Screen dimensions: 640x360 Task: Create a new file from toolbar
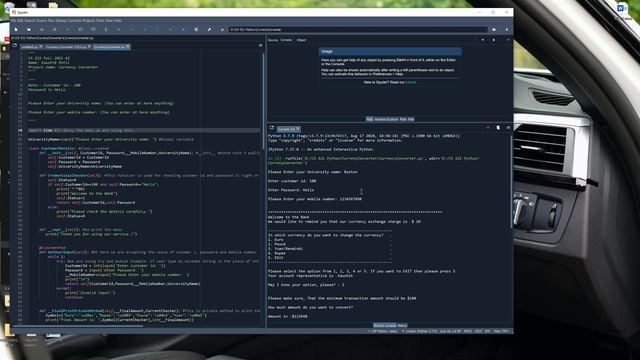pos(16,29)
